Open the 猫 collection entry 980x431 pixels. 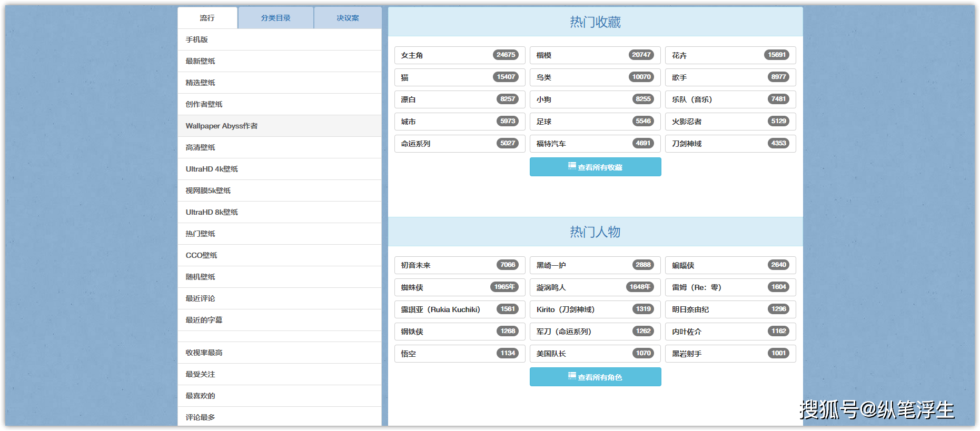coord(459,77)
